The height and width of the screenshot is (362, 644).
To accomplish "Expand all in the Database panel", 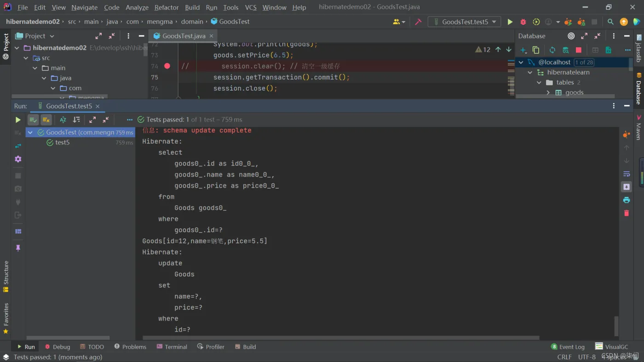I will coord(584,36).
